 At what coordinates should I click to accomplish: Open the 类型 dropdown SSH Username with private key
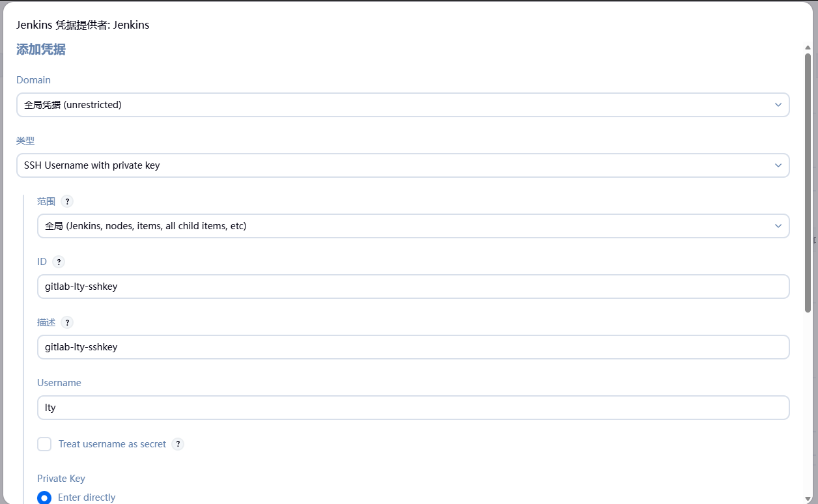point(403,165)
